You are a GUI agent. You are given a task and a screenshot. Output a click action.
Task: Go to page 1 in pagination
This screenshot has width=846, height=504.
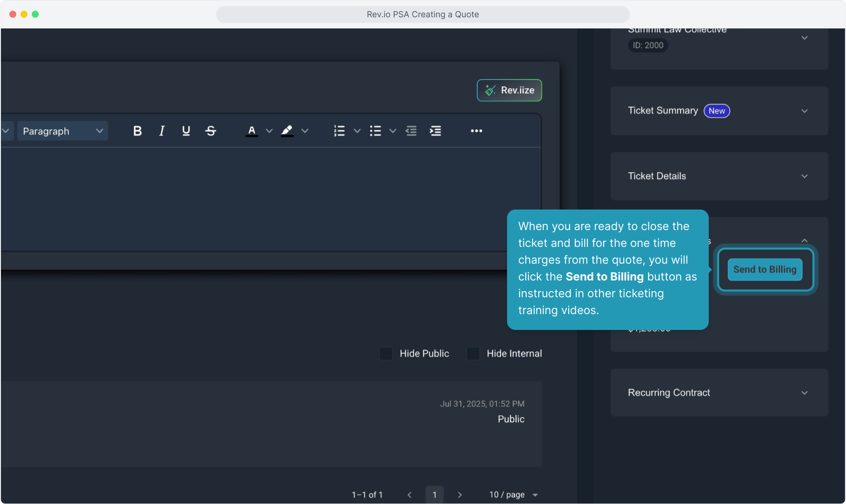[x=434, y=495]
